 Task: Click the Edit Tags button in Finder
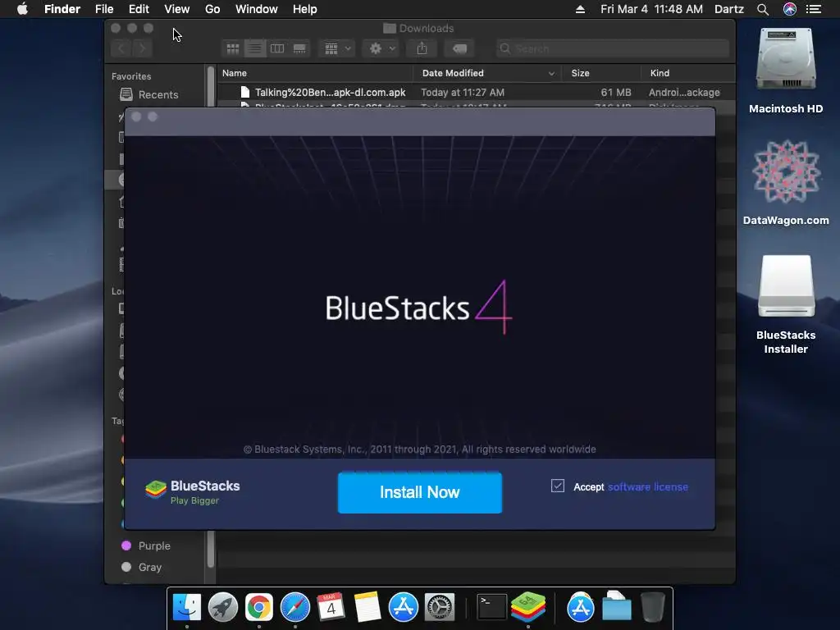pyautogui.click(x=459, y=48)
